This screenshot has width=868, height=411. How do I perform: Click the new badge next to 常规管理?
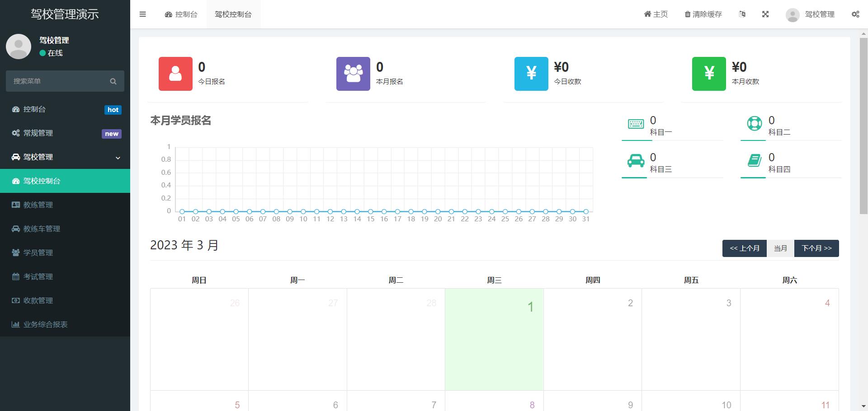(112, 134)
